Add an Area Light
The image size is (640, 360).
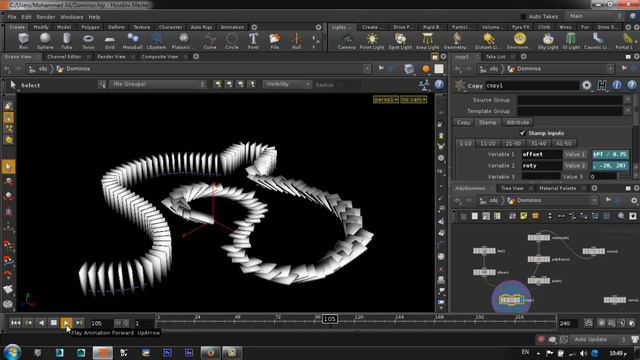(x=427, y=41)
